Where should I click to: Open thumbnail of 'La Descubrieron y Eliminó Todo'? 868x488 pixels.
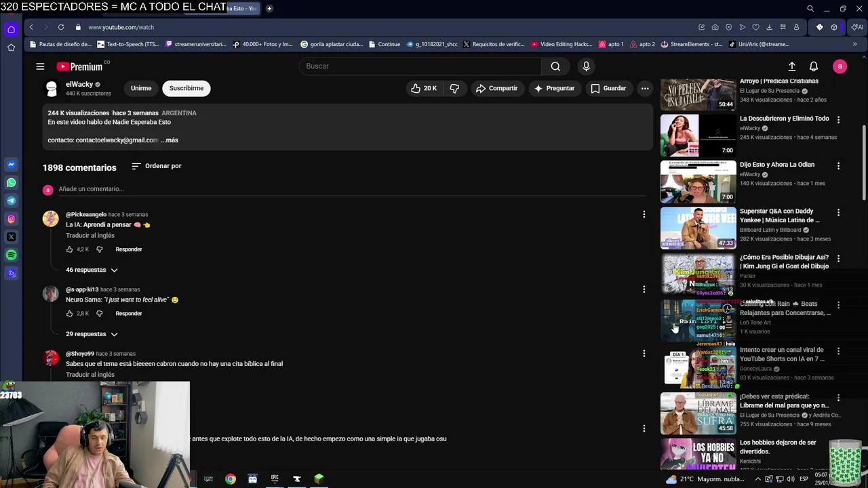tap(698, 136)
